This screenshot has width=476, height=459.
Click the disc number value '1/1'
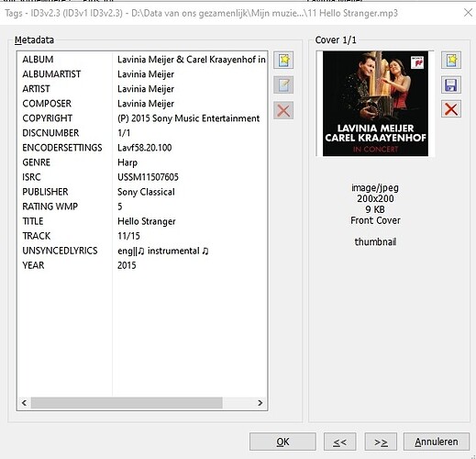click(x=124, y=133)
